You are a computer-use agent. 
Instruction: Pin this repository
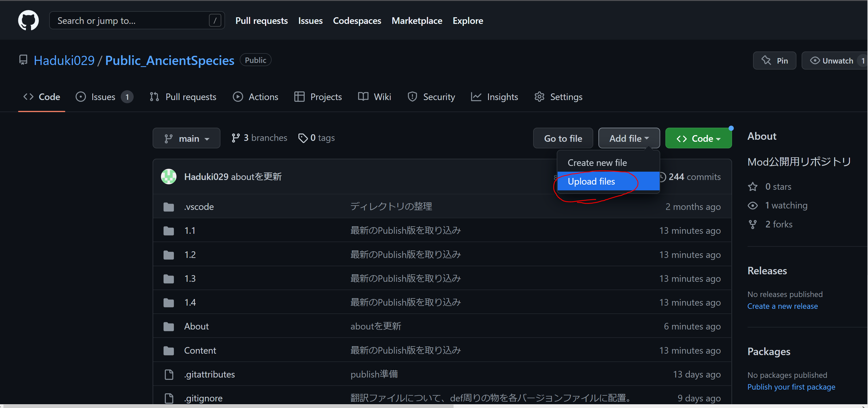(774, 61)
